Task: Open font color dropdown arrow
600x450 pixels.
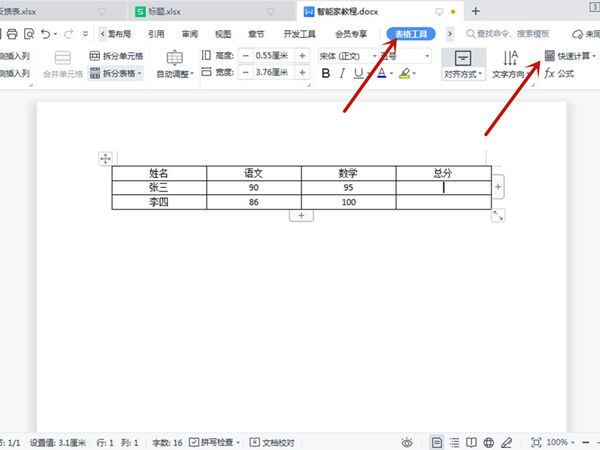Action: [x=391, y=73]
